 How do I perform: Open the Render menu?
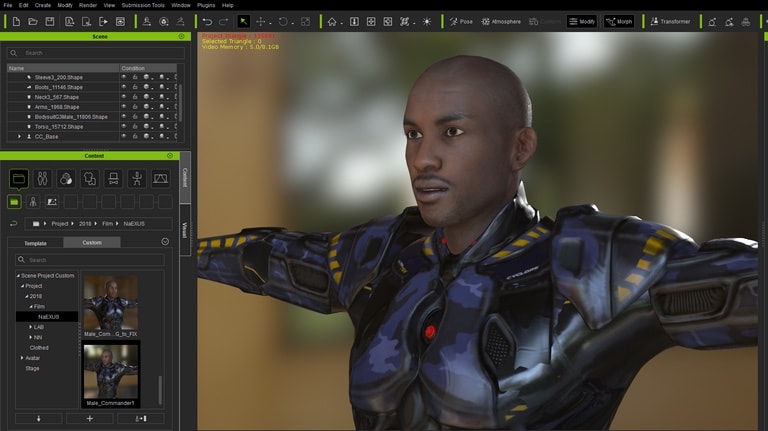[x=87, y=5]
